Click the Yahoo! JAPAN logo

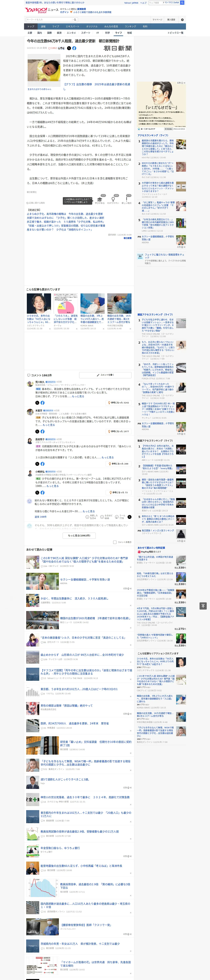coord(36,10)
